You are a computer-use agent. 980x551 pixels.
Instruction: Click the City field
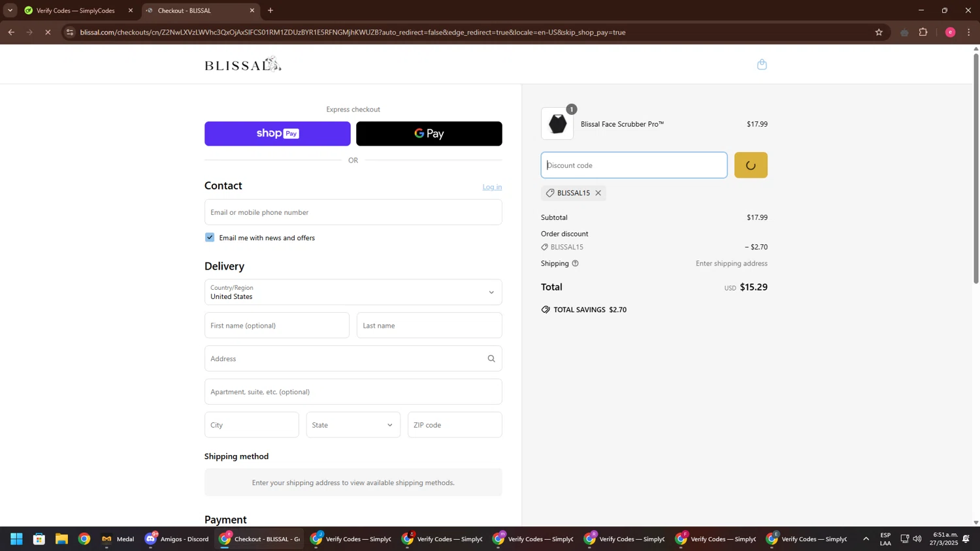[x=252, y=425]
